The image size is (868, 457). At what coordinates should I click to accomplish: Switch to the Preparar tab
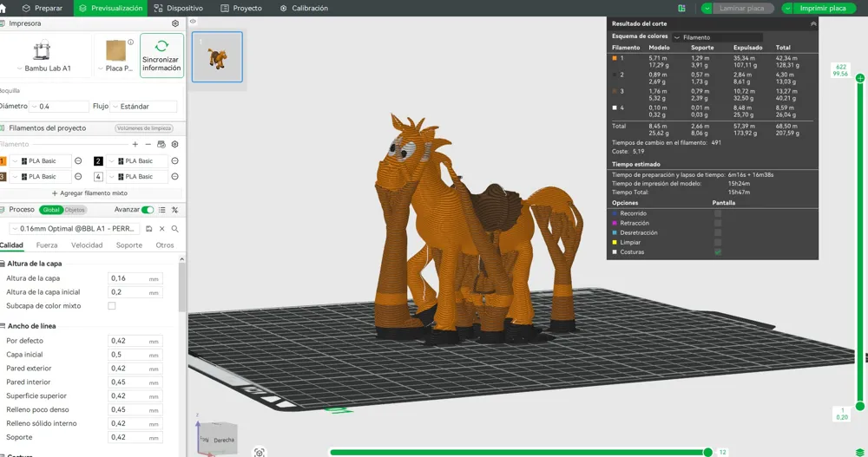click(x=42, y=9)
